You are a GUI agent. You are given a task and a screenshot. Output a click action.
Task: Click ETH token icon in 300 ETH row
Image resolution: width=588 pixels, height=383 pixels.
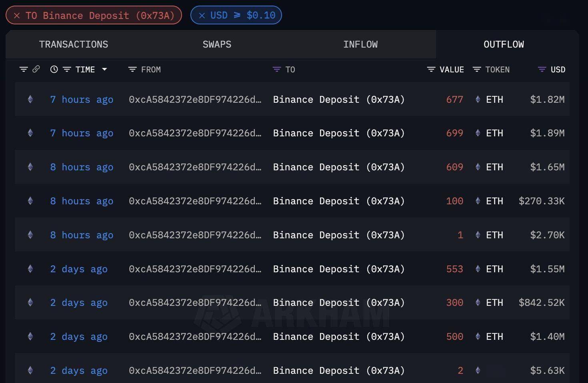[x=478, y=302]
